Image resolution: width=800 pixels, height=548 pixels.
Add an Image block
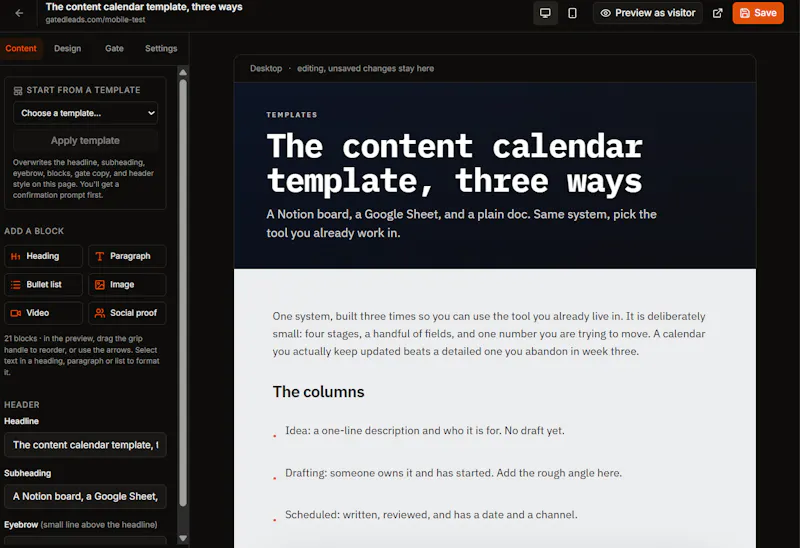pos(127,285)
